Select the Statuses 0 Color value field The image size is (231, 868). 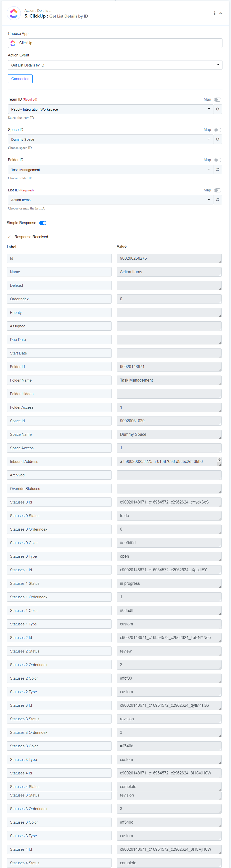(169, 543)
